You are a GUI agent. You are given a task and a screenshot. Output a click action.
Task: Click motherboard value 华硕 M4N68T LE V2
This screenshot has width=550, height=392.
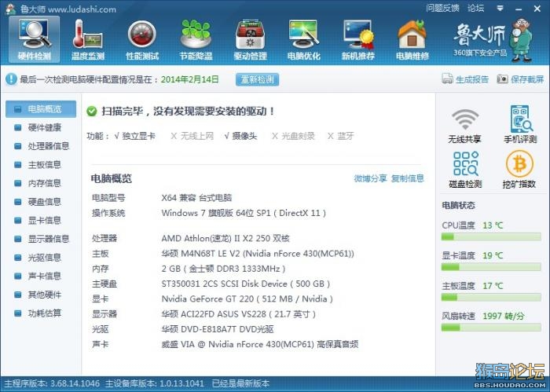[258, 254]
